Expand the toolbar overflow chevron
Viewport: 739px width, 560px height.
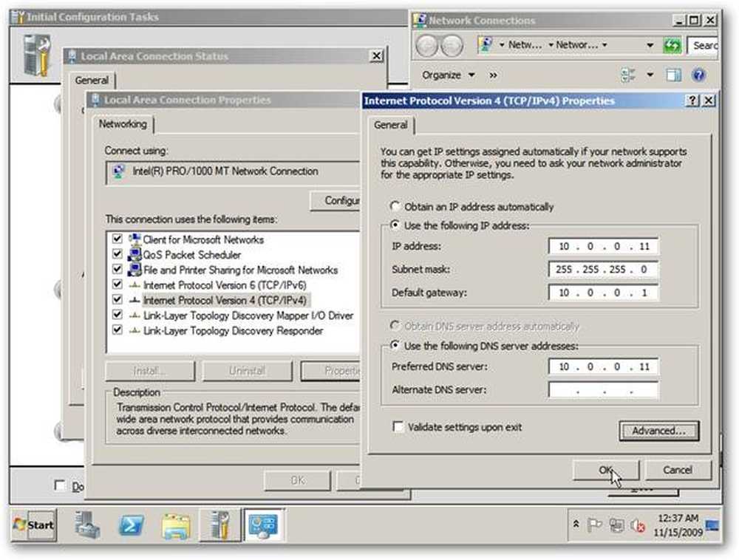click(x=493, y=75)
